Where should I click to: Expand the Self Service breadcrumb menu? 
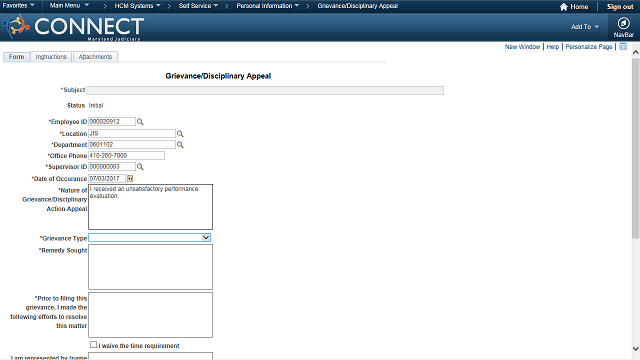[198, 6]
